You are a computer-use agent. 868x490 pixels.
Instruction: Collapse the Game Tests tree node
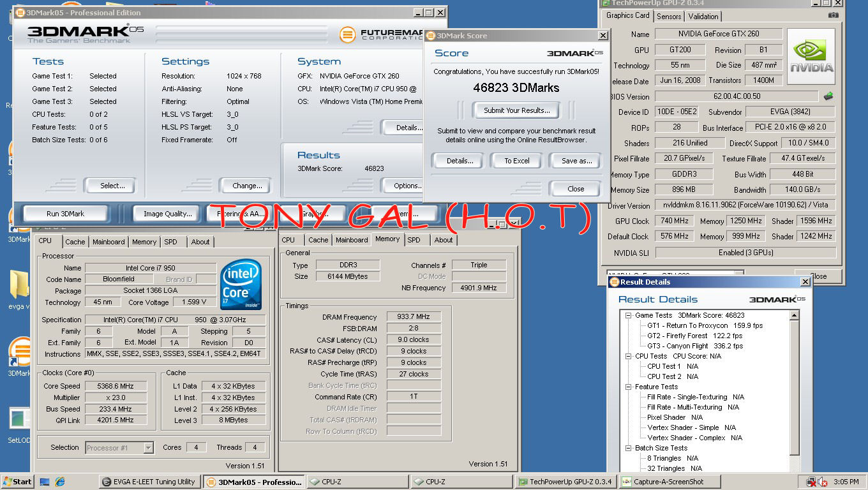click(x=628, y=315)
